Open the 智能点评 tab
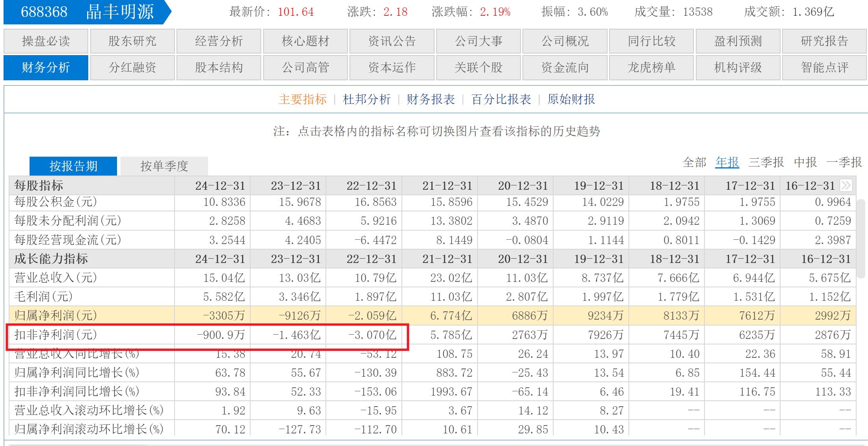Screen dimensions: 868x446 pyautogui.click(x=824, y=68)
